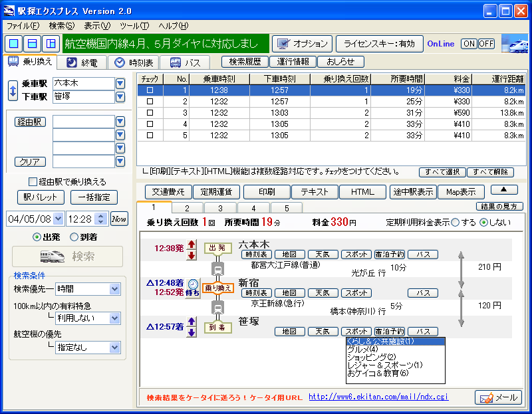The height and width of the screenshot is (414, 532).
Task: Select the 到着 radio button
Action: [74, 237]
